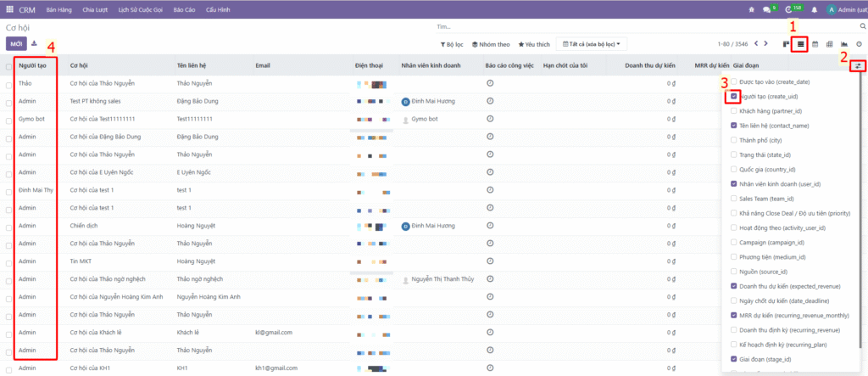The width and height of the screenshot is (868, 376).
Task: Open the Nhóm theo group-by dropdown
Action: pos(491,44)
